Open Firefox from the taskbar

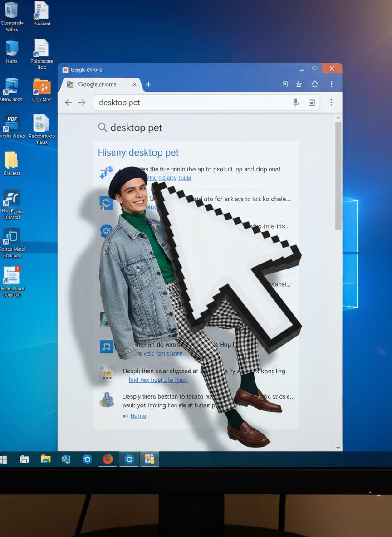(x=108, y=459)
